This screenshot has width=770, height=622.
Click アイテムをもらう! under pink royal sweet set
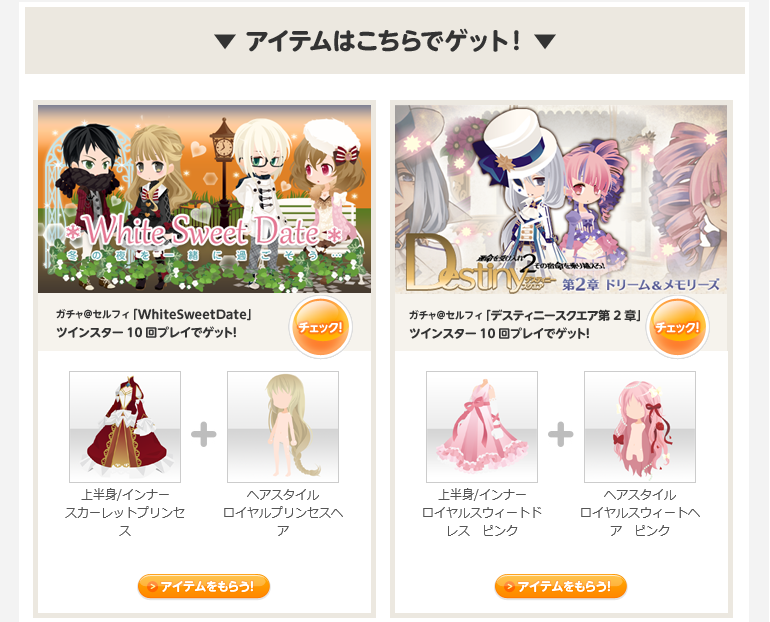(561, 586)
